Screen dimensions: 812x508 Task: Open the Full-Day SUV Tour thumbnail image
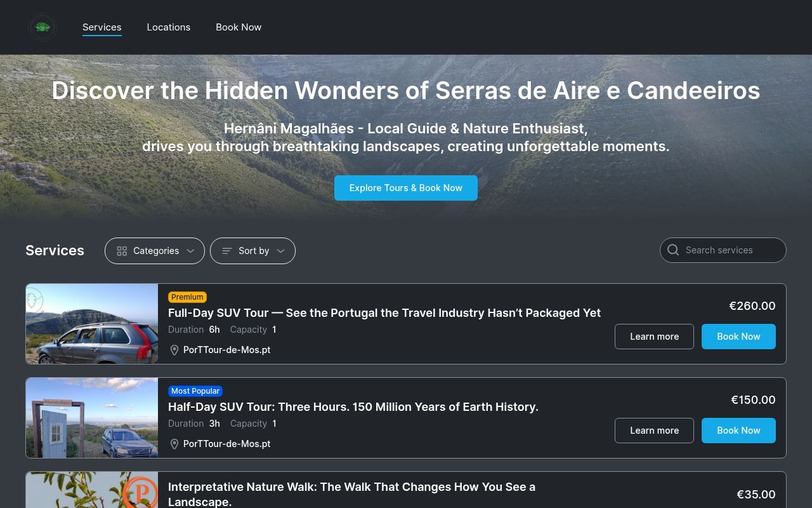tap(92, 324)
